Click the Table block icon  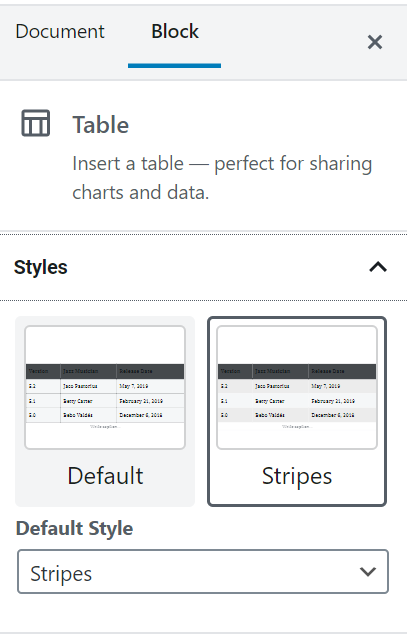pos(35,123)
